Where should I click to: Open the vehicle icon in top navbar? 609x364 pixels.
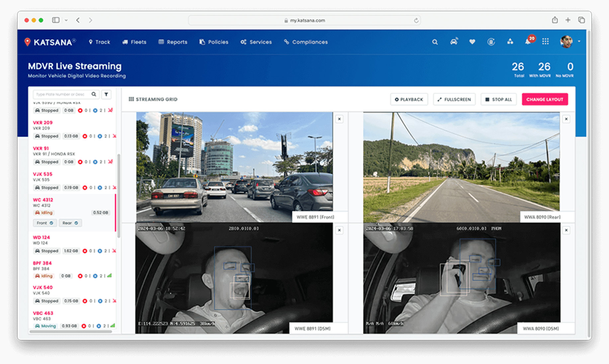454,42
